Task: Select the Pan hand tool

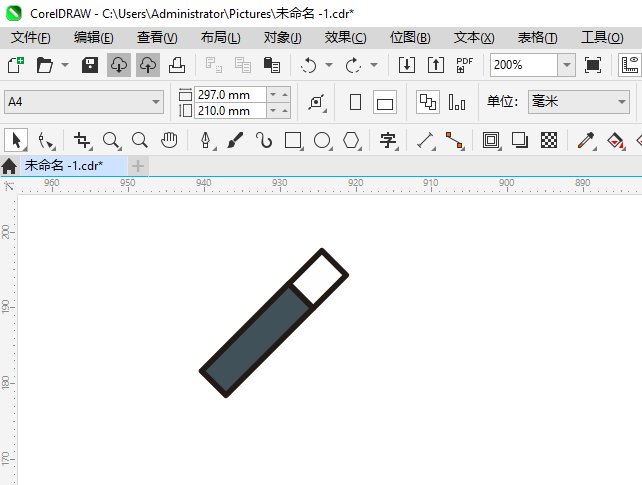Action: coord(169,140)
